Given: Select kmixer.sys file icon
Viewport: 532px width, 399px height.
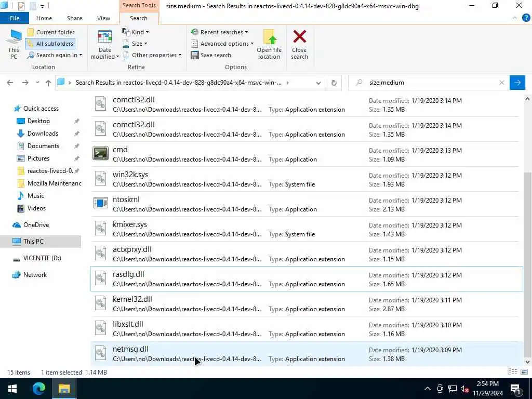Looking at the screenshot, I should pos(100,228).
